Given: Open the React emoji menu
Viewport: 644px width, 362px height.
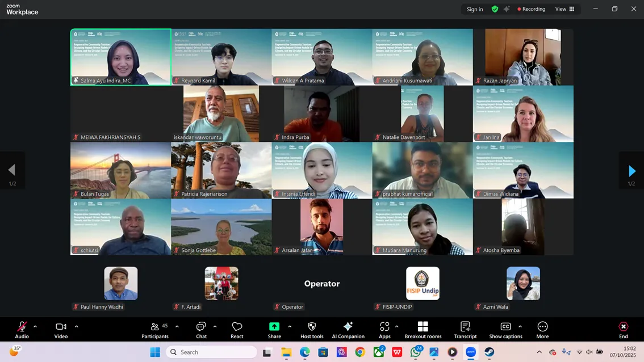Looking at the screenshot, I should pos(237,330).
